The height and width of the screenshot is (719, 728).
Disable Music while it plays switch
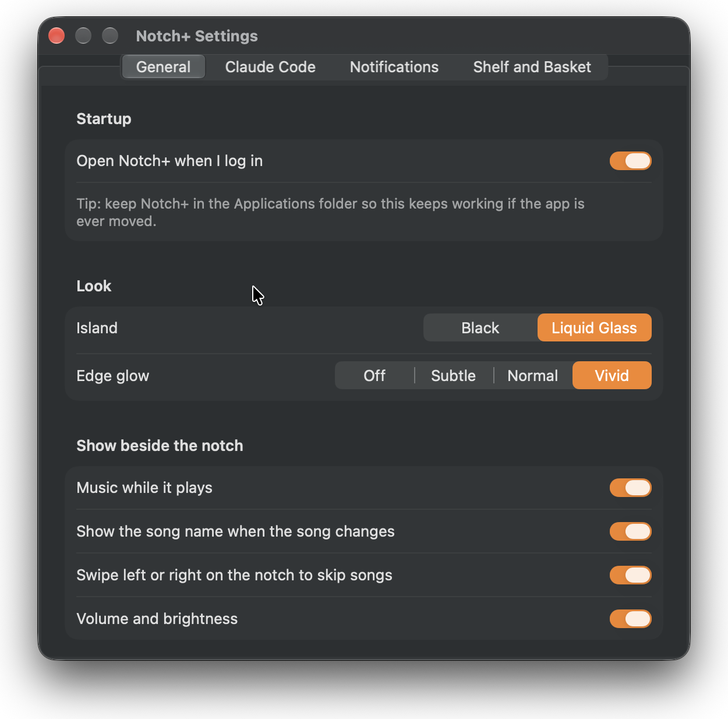[x=630, y=488]
